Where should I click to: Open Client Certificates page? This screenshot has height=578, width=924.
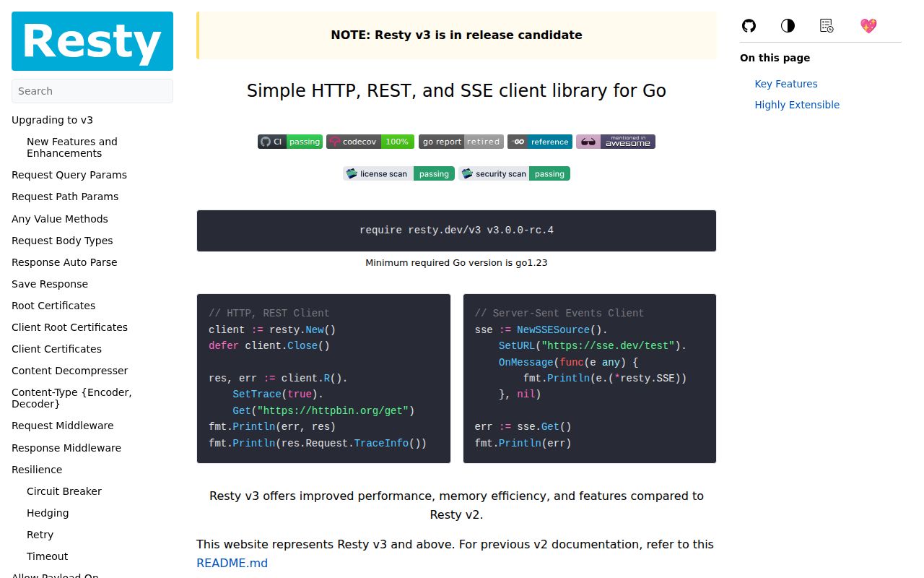pos(56,349)
